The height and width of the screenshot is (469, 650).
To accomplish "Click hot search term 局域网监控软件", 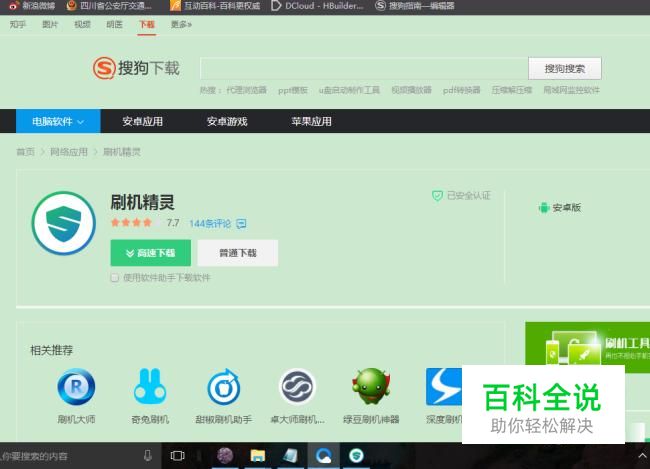I will pos(571,90).
